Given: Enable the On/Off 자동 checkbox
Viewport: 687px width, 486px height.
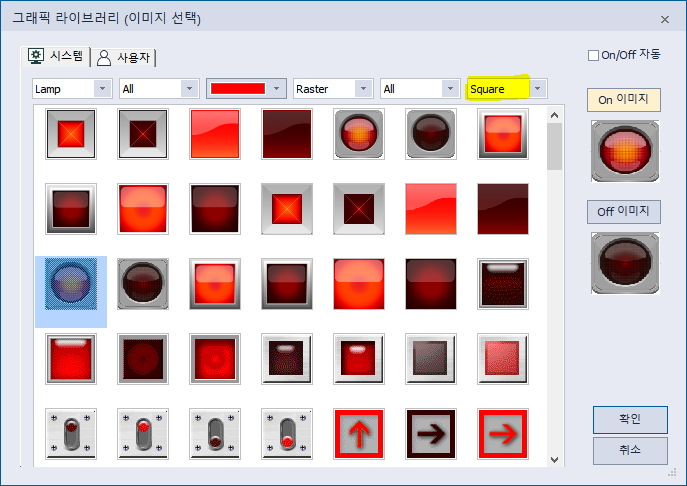Looking at the screenshot, I should pyautogui.click(x=593, y=55).
